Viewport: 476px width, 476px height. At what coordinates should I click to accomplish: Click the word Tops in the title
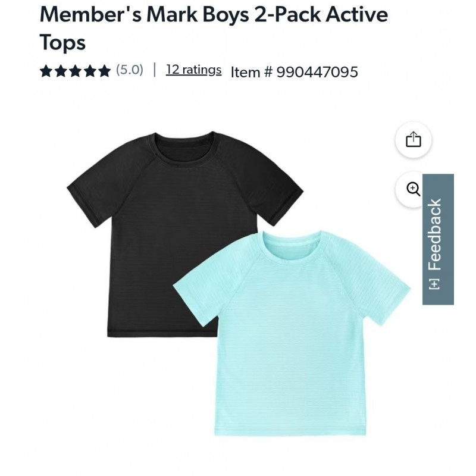point(62,43)
